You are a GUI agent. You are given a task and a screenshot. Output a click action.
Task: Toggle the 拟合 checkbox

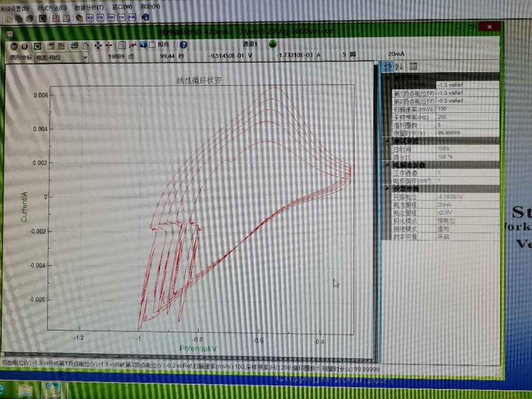pyautogui.click(x=153, y=44)
